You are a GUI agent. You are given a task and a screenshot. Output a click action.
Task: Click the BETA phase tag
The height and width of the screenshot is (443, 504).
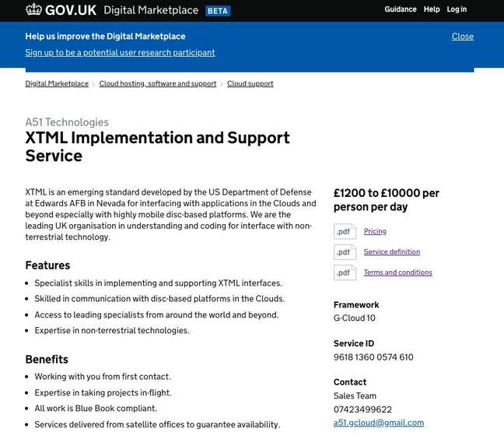coord(218,11)
